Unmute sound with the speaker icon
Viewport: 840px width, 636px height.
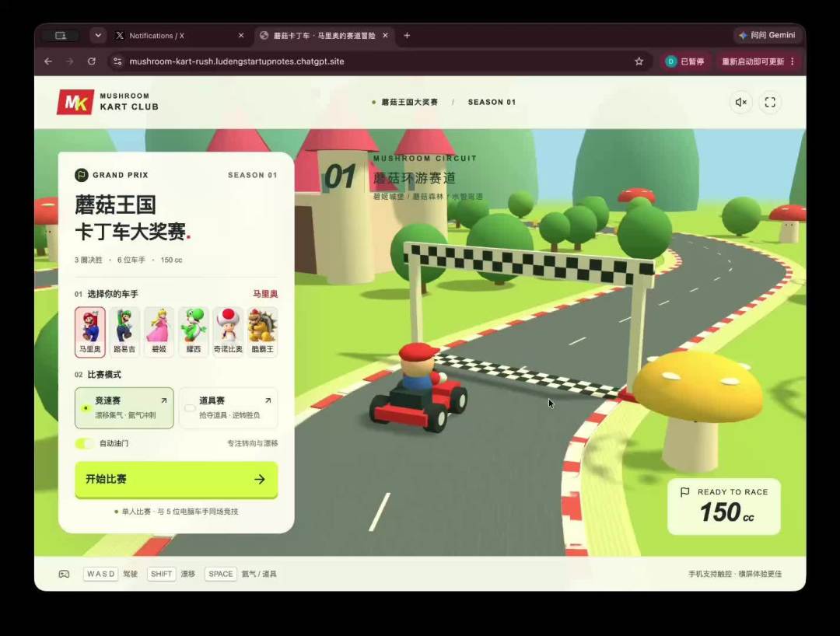741,103
